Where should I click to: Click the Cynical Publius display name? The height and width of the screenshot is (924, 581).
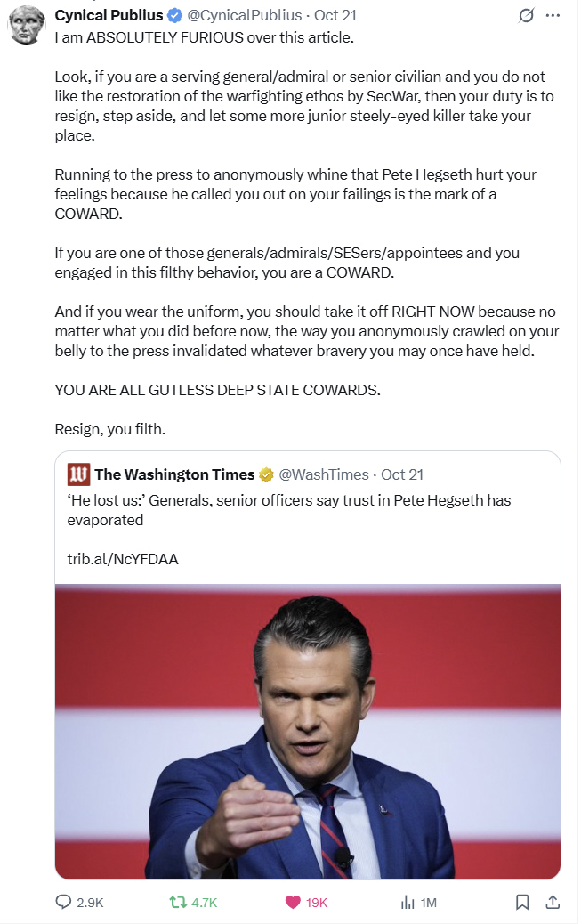tap(109, 15)
